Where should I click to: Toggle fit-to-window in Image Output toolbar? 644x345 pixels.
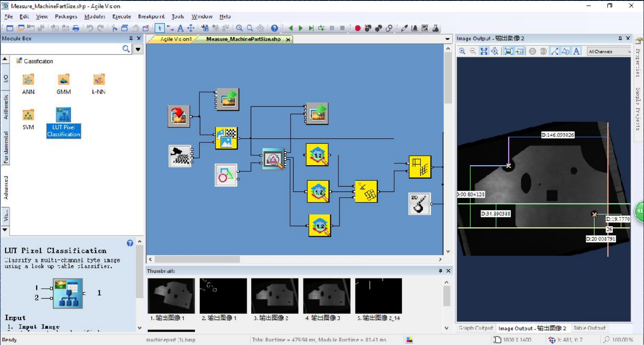(484, 51)
